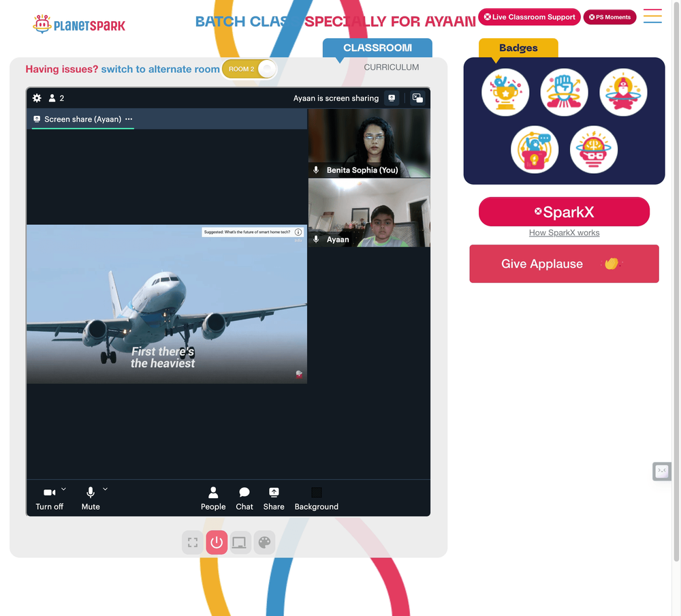The height and width of the screenshot is (616, 681).
Task: Open the color palette icon
Action: coord(264,542)
